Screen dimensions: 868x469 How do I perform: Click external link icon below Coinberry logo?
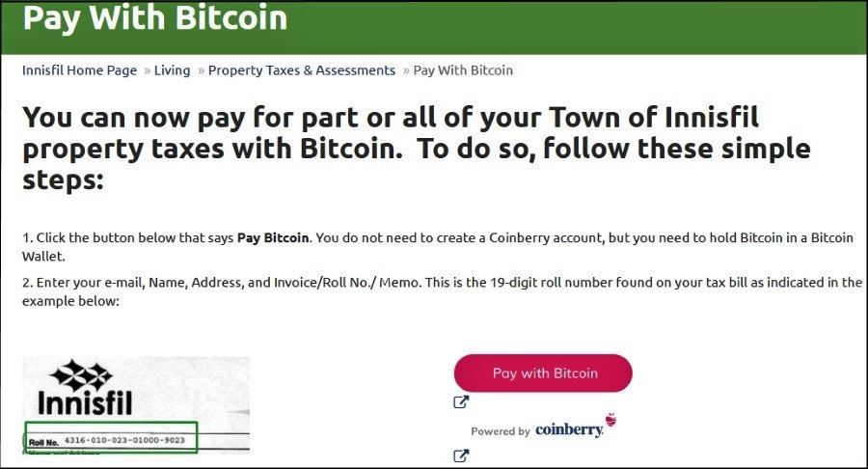(461, 455)
